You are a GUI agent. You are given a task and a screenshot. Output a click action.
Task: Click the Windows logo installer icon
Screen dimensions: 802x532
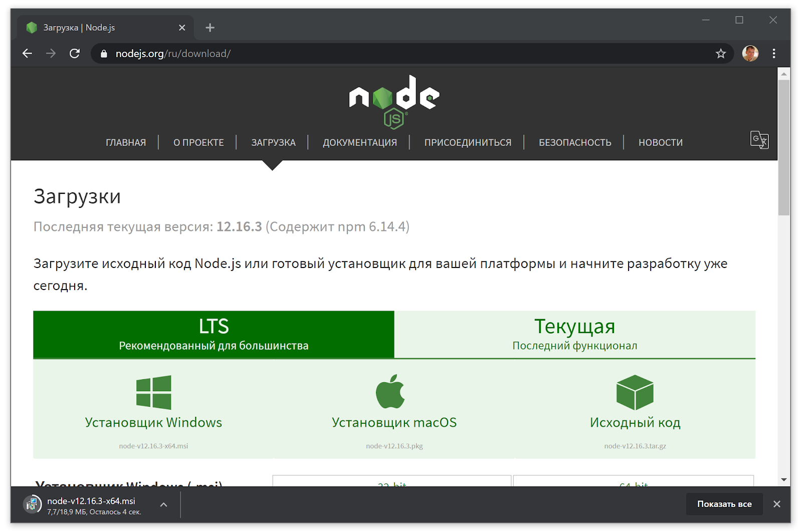pos(153,392)
